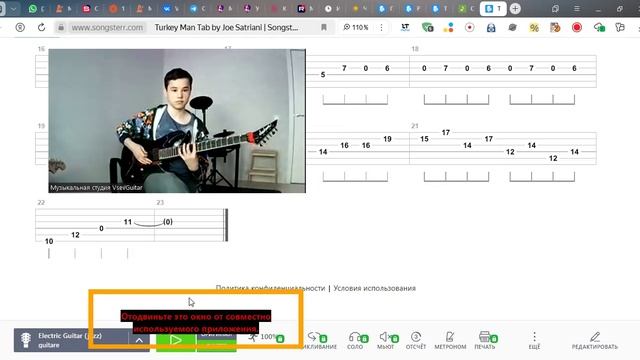Click note 11 in measure 22

128,222
